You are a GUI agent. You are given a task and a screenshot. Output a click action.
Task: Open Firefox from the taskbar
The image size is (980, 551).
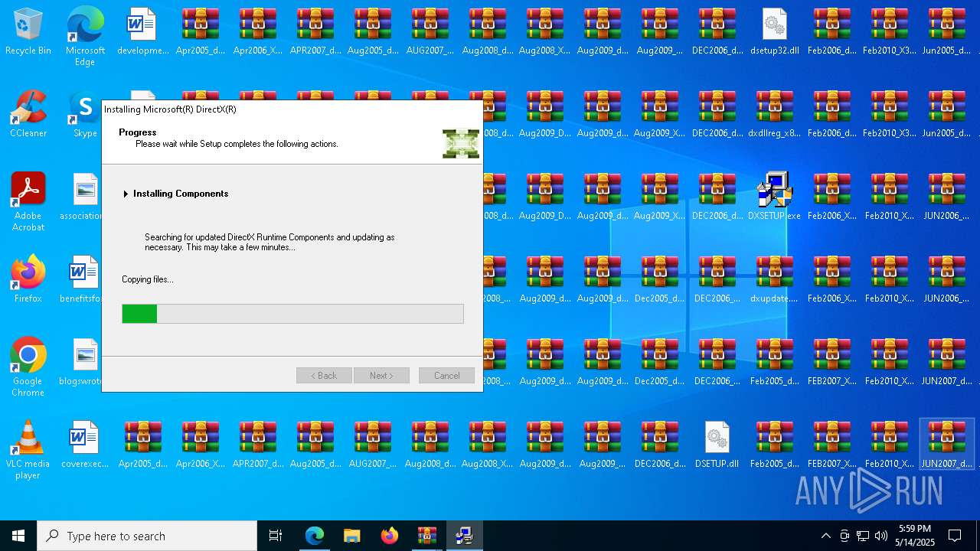point(389,536)
